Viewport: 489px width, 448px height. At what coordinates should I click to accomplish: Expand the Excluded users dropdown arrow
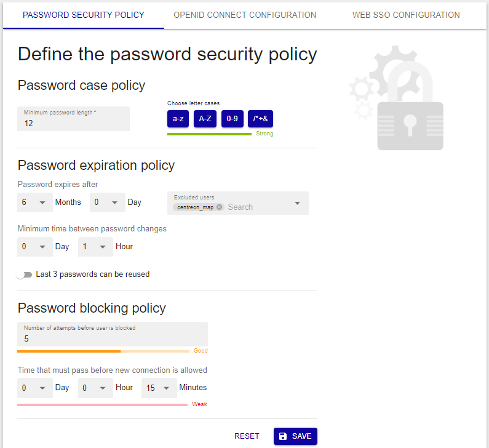click(297, 204)
